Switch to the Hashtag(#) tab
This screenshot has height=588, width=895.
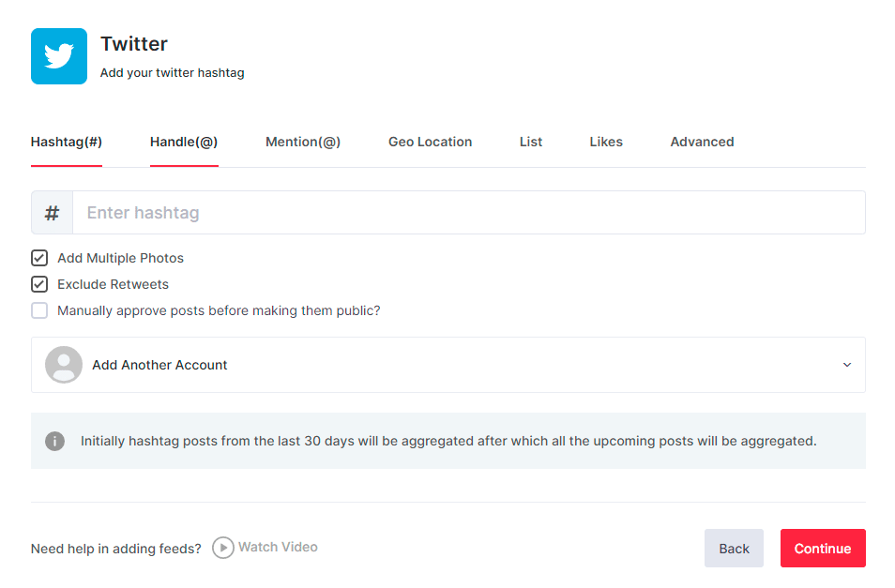point(67,143)
